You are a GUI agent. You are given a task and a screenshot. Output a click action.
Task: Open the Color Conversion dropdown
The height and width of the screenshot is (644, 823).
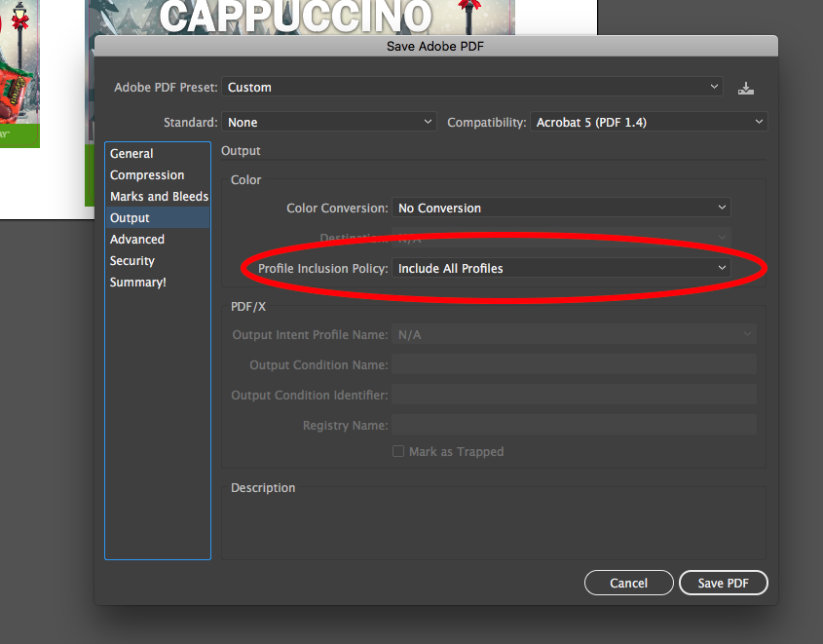pyautogui.click(x=561, y=208)
